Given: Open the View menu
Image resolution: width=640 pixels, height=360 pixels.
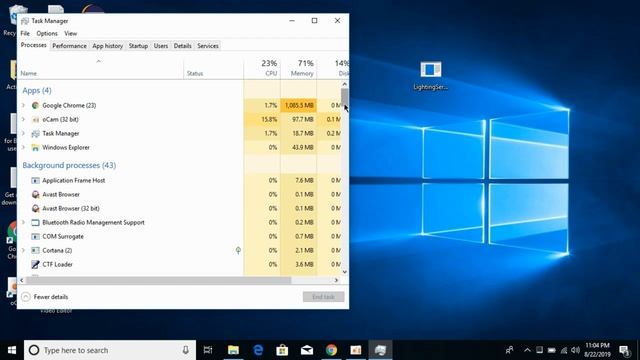Looking at the screenshot, I should [x=71, y=33].
